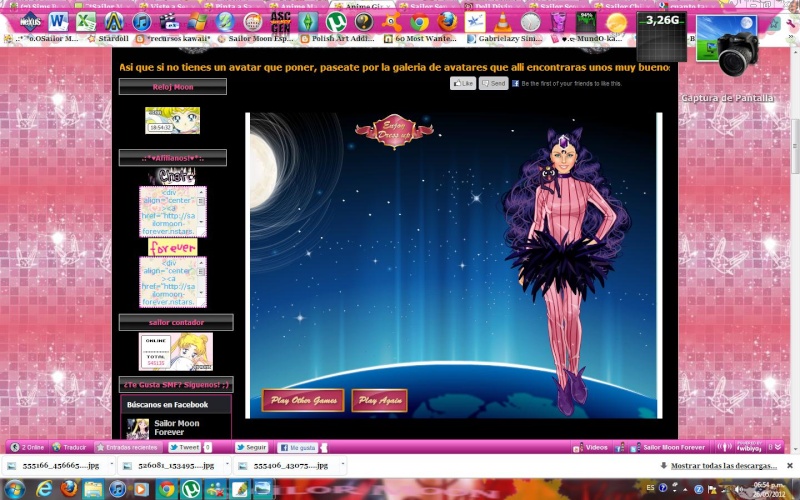Click Play Other Games button

[x=303, y=400]
